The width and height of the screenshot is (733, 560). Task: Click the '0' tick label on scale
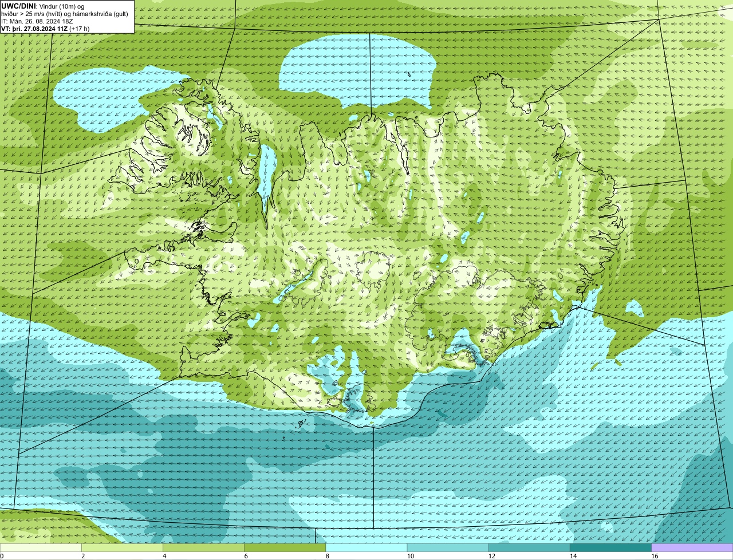click(2, 556)
